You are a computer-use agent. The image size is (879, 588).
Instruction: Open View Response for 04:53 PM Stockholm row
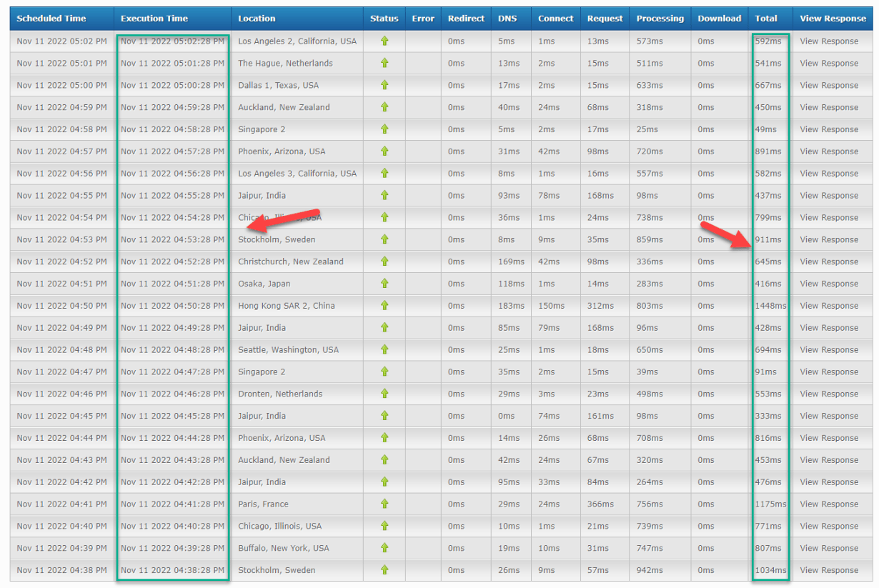[x=829, y=239]
